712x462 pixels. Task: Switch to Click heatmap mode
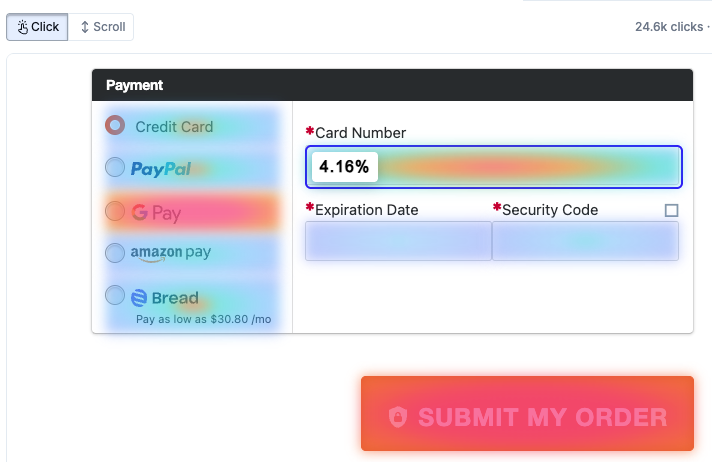tap(37, 27)
